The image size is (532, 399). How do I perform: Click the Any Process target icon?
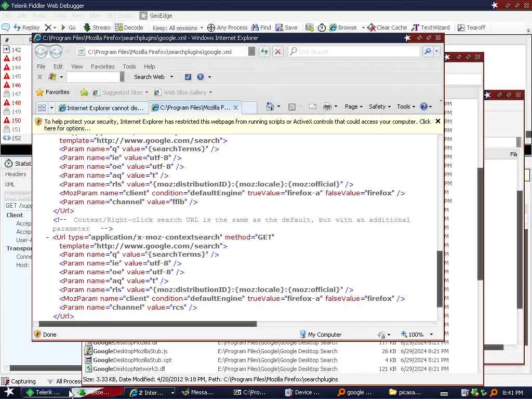click(211, 28)
